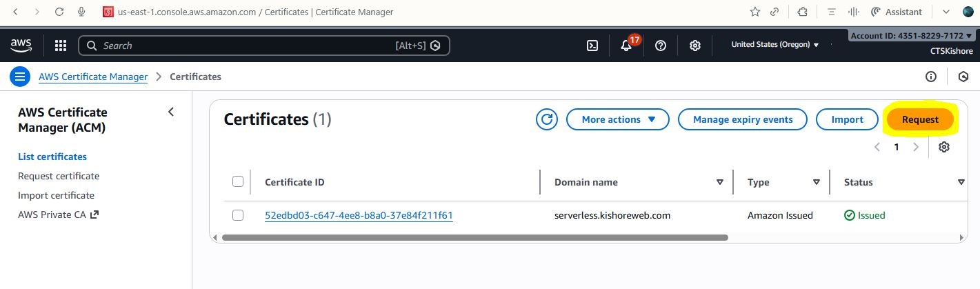Toggle the hamburger navigation menu
The image size is (980, 289).
click(x=19, y=77)
